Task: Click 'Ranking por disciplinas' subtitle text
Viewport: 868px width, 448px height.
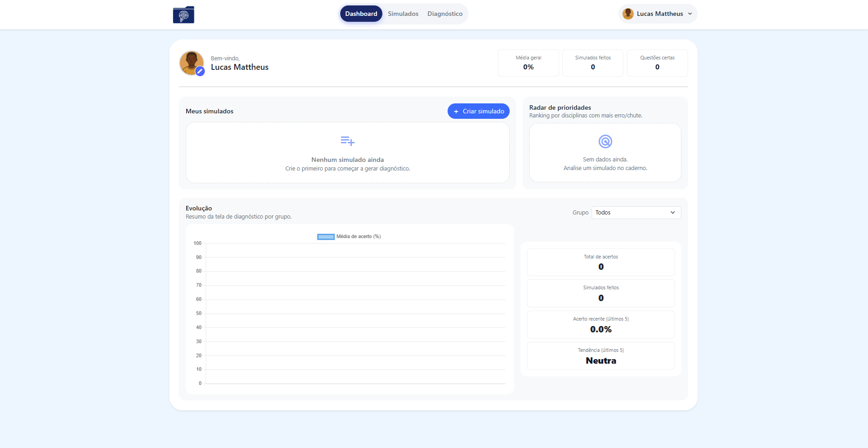Action: pyautogui.click(x=585, y=116)
